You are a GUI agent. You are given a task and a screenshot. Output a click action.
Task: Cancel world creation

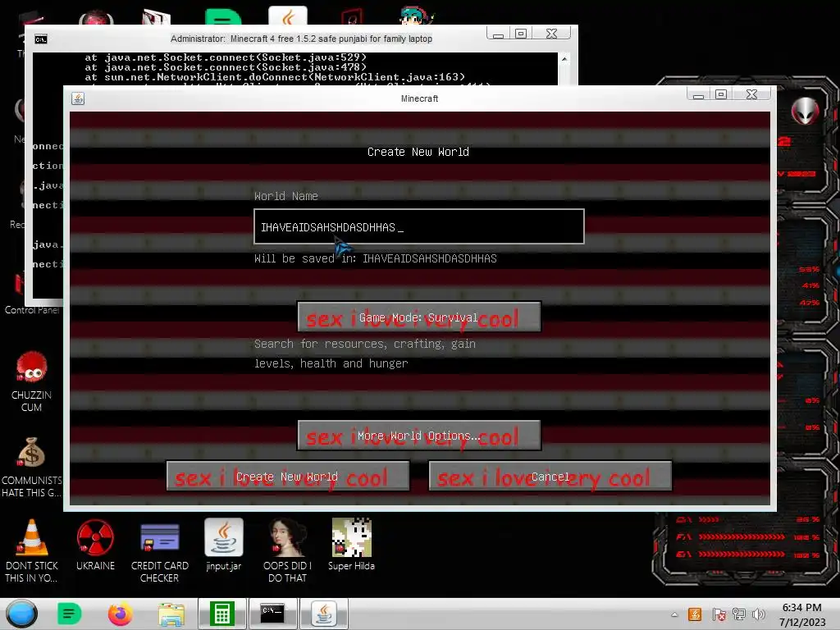[550, 477]
